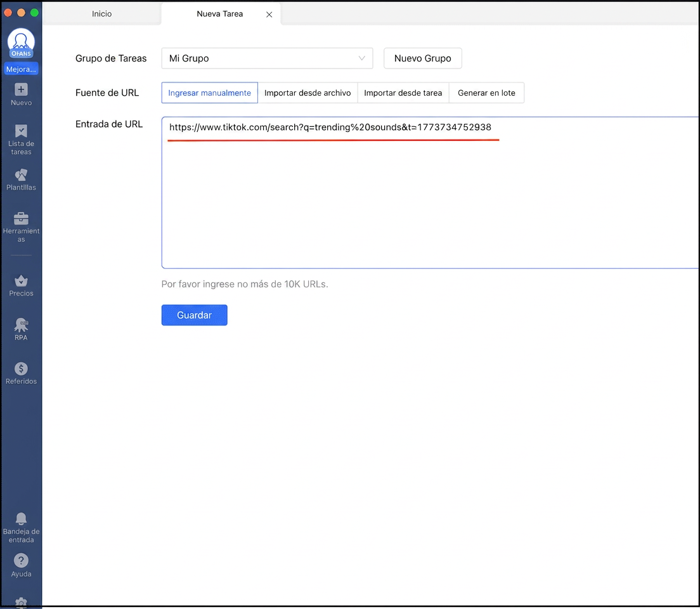Select Generar en lote option
The width and height of the screenshot is (700, 609).
point(486,93)
